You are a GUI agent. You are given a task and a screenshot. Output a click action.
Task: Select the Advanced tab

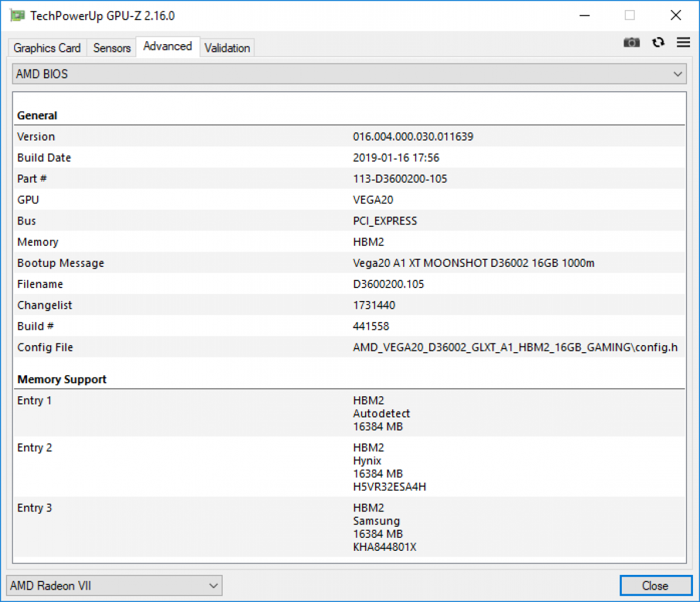(x=168, y=46)
